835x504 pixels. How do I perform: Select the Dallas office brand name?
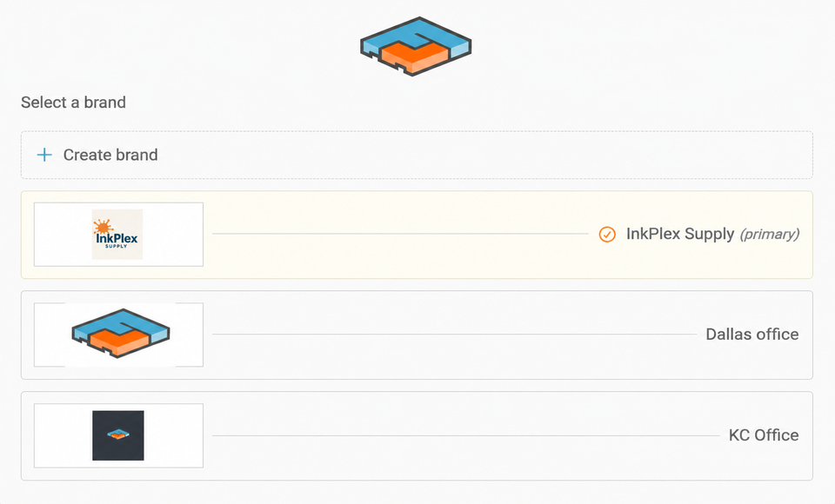click(x=751, y=335)
